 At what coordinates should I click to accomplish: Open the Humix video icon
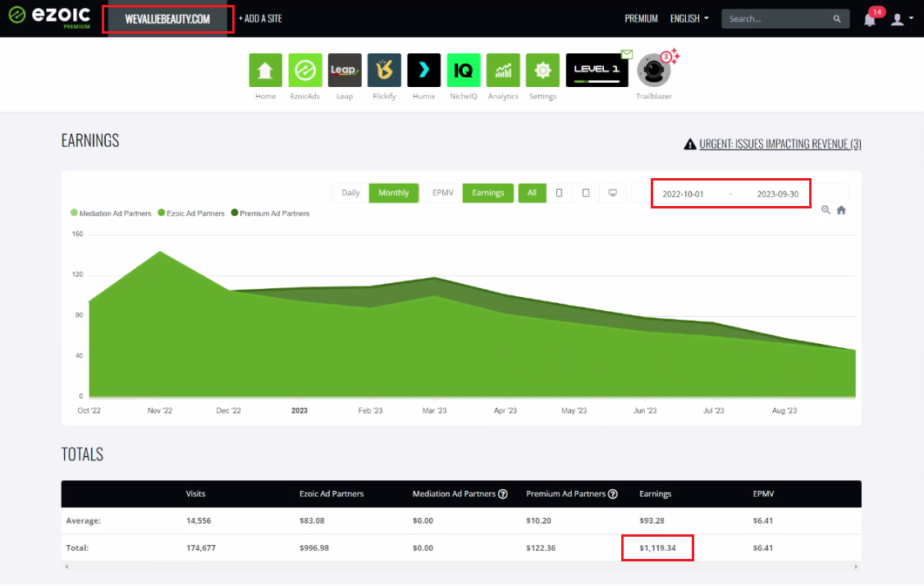point(423,70)
